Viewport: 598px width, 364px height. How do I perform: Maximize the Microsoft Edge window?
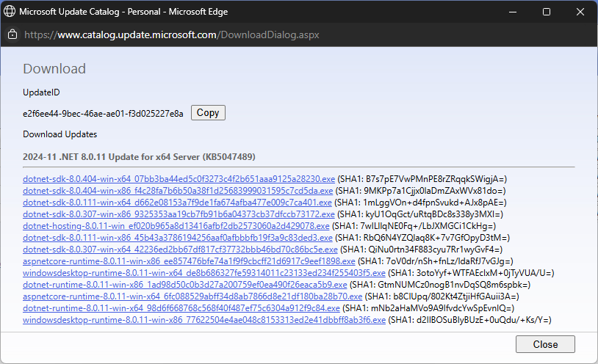[547, 12]
